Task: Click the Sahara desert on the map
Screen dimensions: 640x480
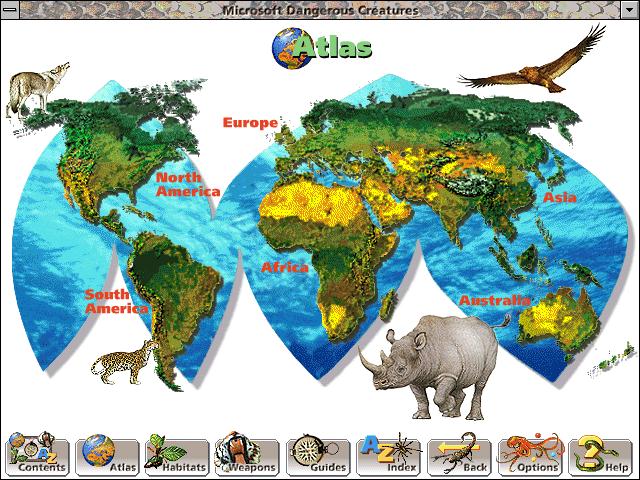Action: 314,204
